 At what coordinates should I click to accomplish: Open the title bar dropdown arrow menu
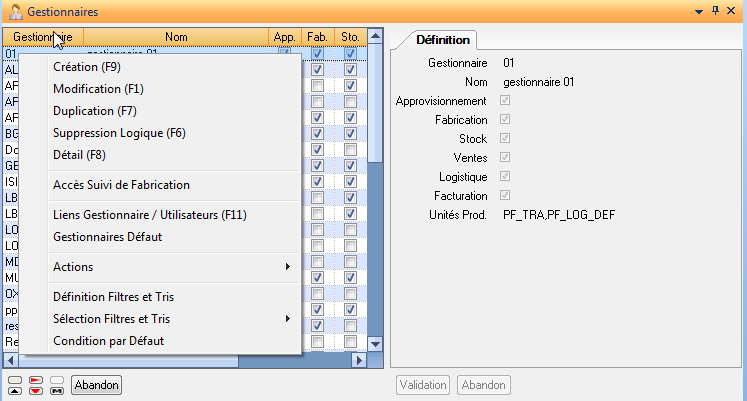(699, 10)
